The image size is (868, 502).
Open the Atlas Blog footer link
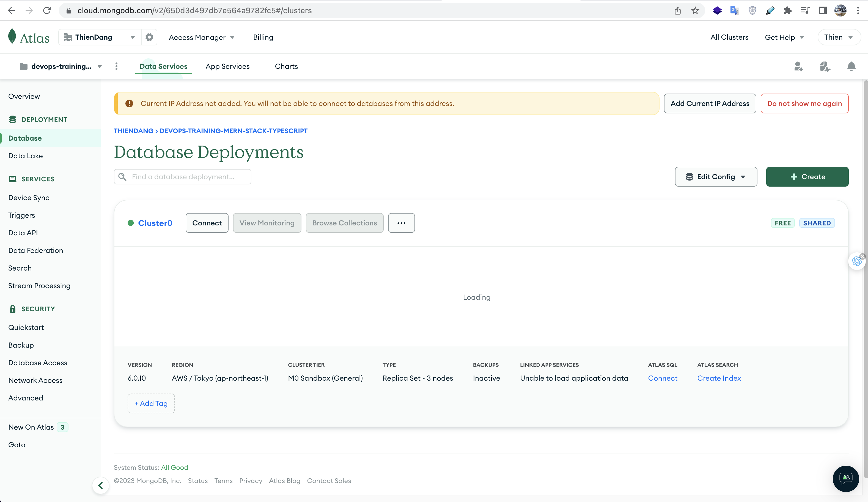[284, 481]
